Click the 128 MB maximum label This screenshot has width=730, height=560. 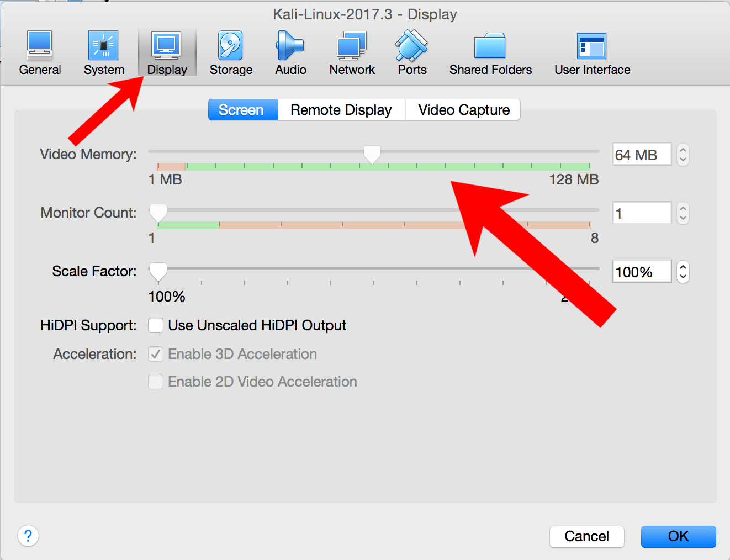pyautogui.click(x=574, y=179)
